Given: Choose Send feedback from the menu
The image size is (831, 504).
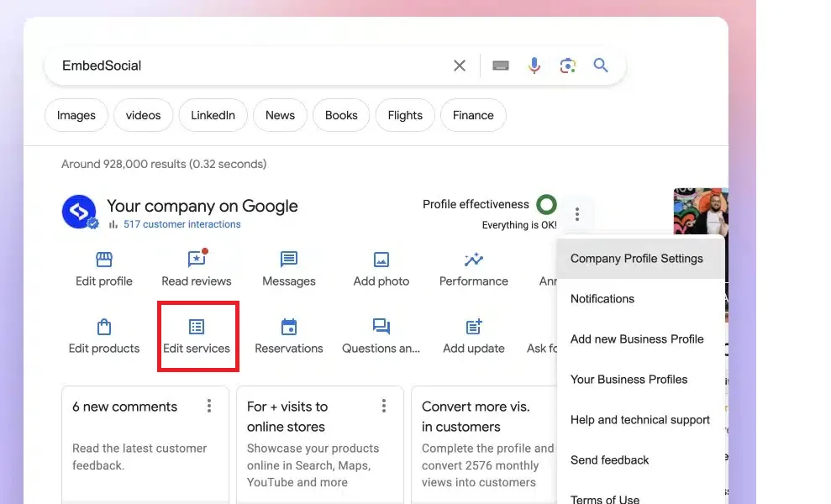Looking at the screenshot, I should click(641, 460).
